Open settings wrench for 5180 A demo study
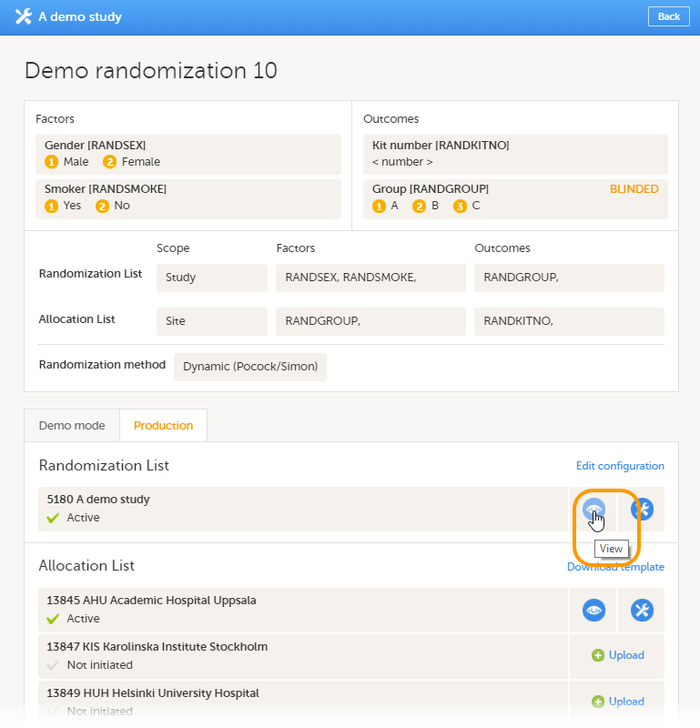Screen dimensions: 700x728 [641, 510]
